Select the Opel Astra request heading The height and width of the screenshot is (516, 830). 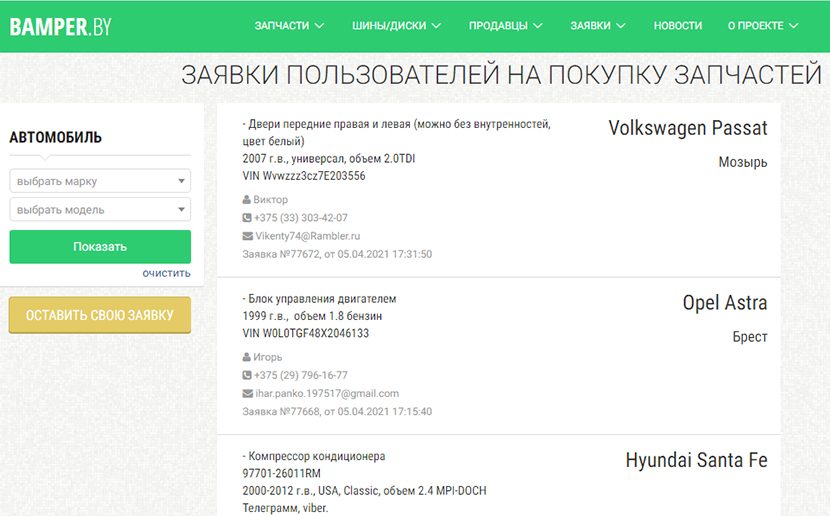click(724, 303)
